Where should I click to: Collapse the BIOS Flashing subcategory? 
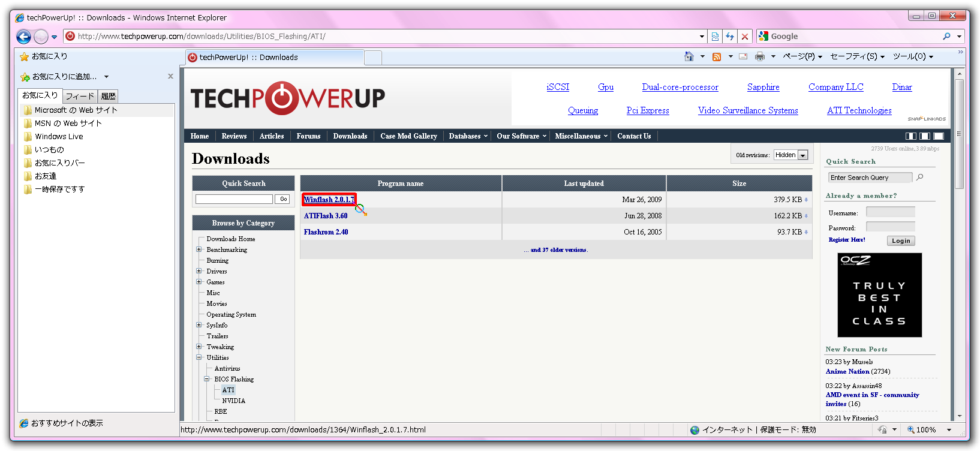(x=207, y=379)
